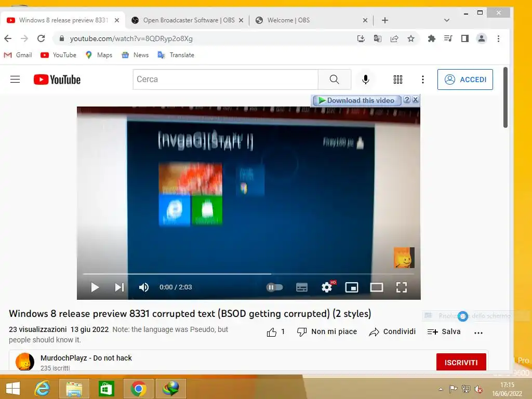Screen dimensions: 532x399
Task: Open the translate page icon in address bar
Action: [378, 38]
